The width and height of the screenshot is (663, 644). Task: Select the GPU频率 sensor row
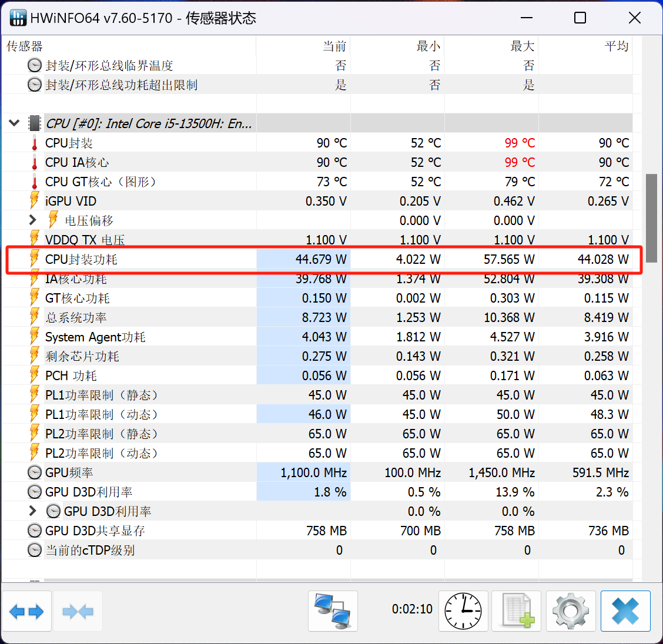(69, 472)
